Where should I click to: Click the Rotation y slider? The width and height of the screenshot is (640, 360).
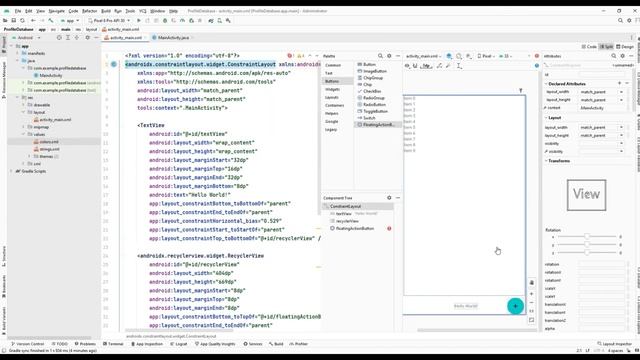click(587, 244)
